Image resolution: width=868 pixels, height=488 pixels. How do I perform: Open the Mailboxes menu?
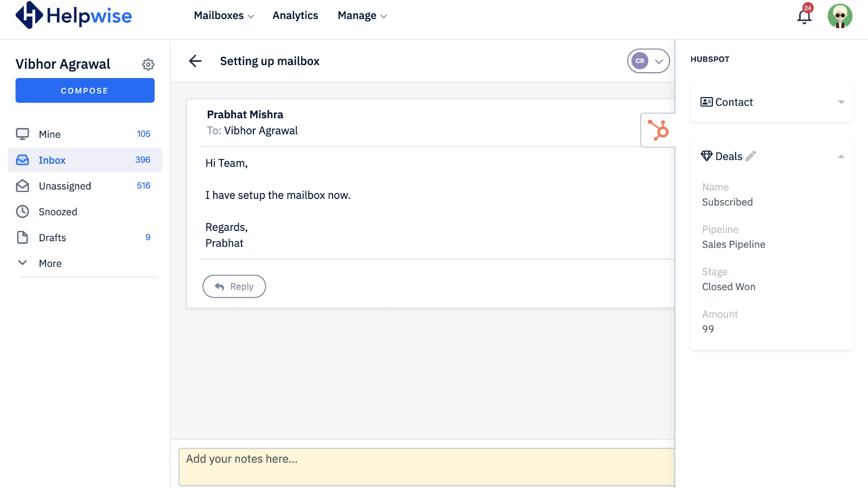pos(223,15)
